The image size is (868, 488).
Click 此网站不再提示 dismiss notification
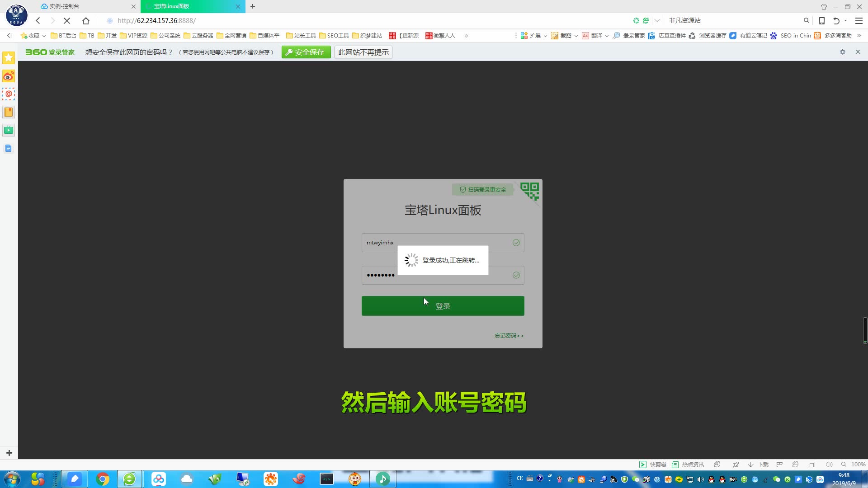tap(363, 52)
